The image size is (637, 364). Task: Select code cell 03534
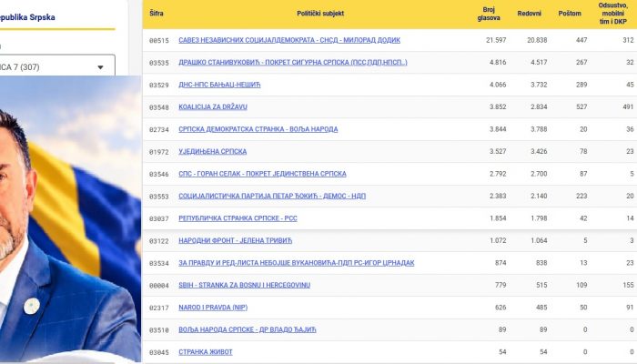coord(159,263)
